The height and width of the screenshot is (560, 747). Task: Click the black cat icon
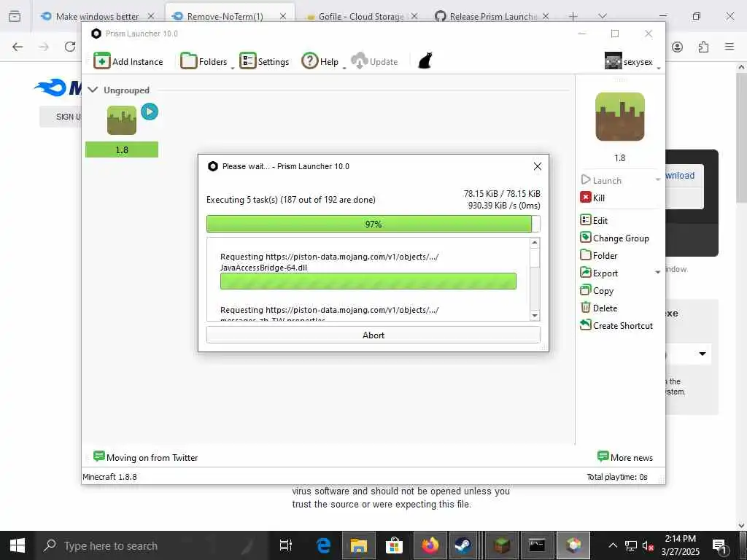click(x=425, y=61)
